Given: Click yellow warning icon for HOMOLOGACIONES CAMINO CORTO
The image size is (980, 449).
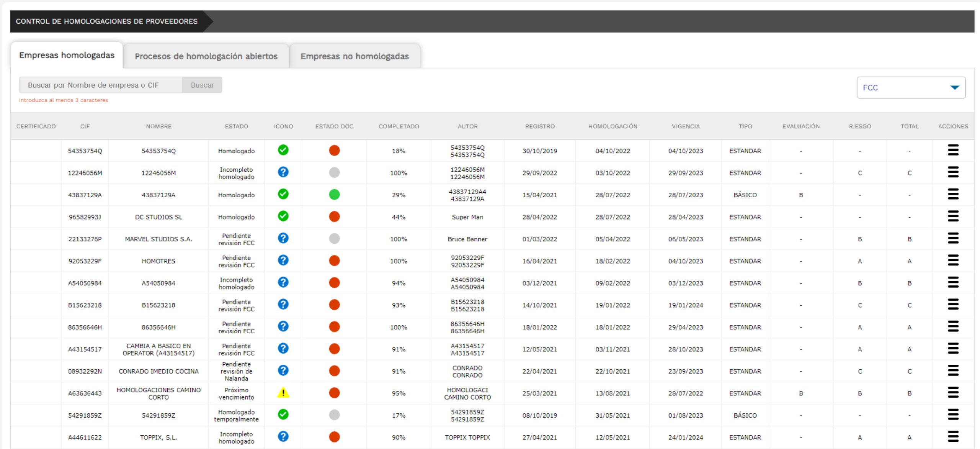Looking at the screenshot, I should pos(283,393).
